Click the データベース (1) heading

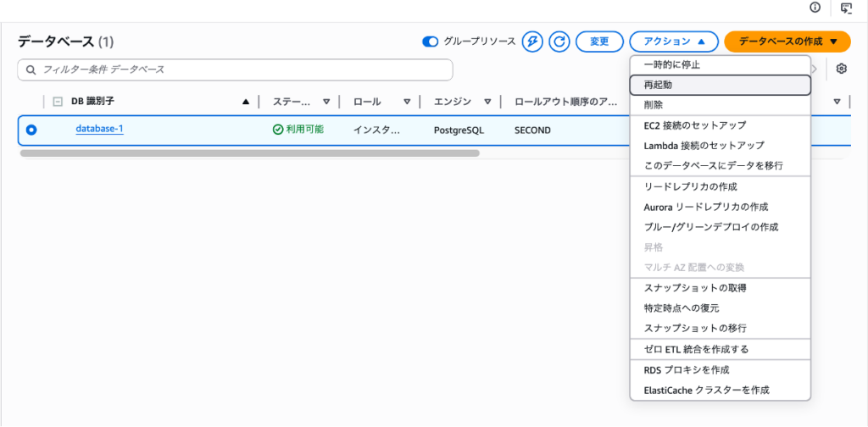pyautogui.click(x=65, y=42)
